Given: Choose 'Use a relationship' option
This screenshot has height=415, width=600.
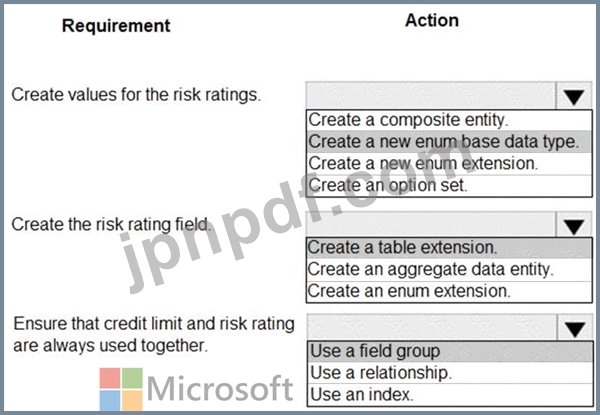Looking at the screenshot, I should 380,373.
